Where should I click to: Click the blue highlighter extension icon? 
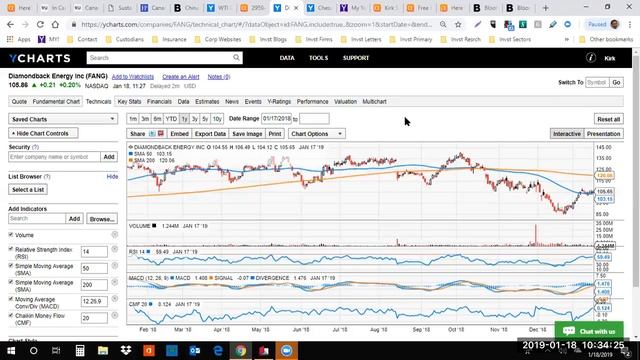(553, 24)
